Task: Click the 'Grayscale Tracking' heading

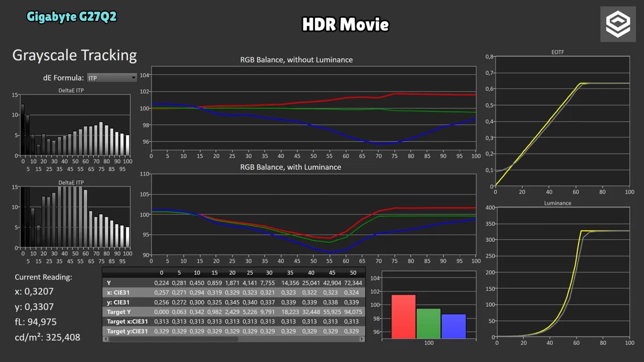Action: pos(74,55)
